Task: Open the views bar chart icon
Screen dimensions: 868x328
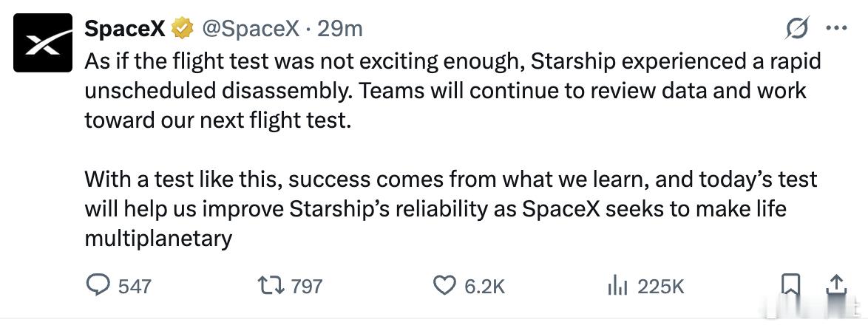Action: click(x=618, y=286)
